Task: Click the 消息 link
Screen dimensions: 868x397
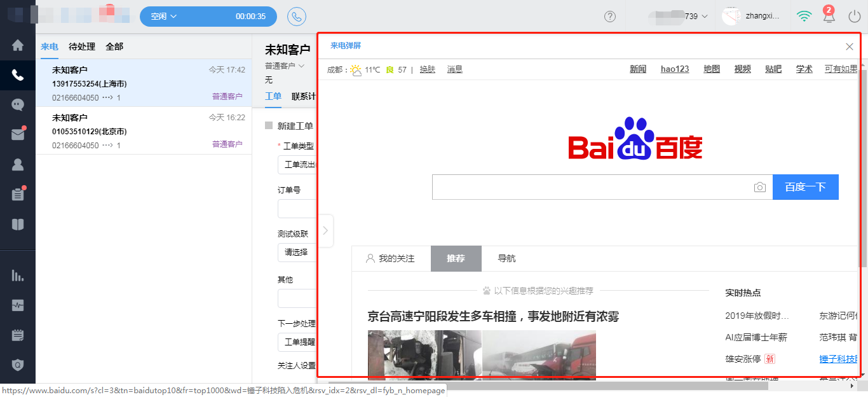Action: (x=455, y=69)
